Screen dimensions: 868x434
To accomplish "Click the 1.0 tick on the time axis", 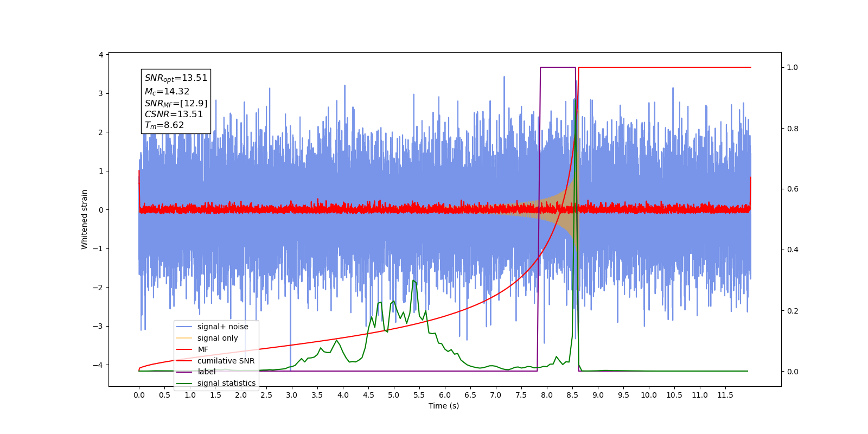I will tap(190, 395).
